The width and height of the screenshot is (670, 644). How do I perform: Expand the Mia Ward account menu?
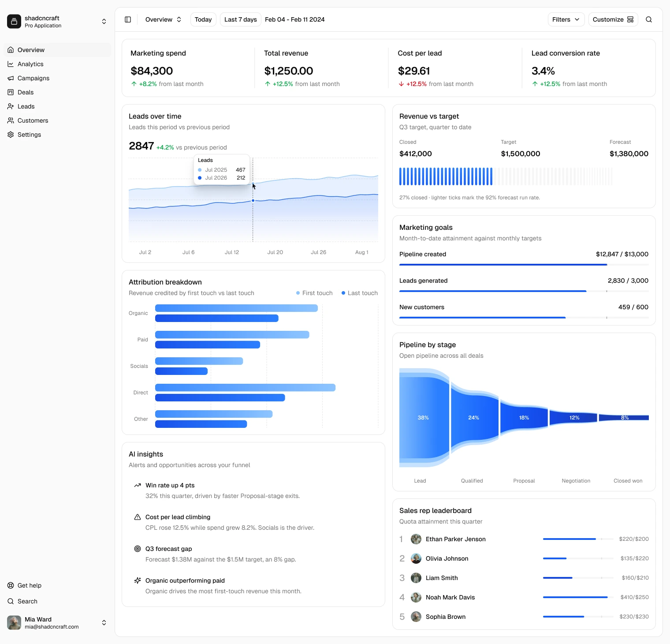click(104, 623)
